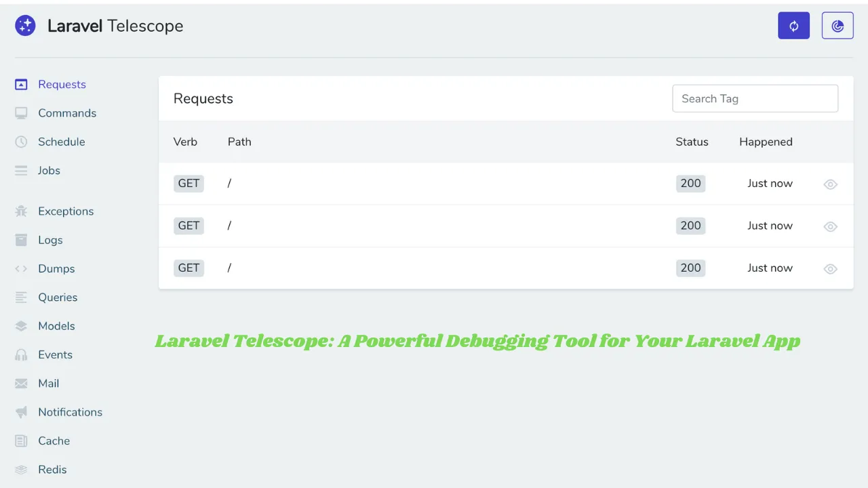Switch to the Requests section
This screenshot has width=868, height=488.
pyautogui.click(x=62, y=84)
